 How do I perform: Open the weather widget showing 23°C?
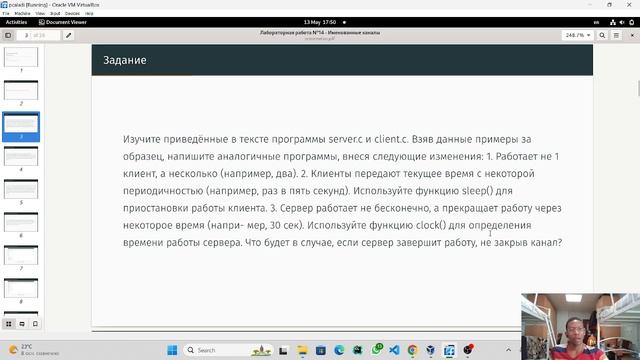coord(34,350)
